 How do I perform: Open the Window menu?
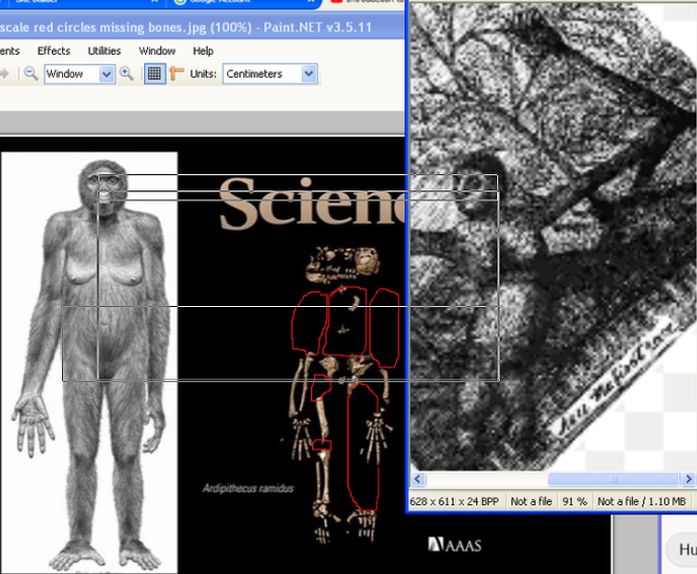157,51
